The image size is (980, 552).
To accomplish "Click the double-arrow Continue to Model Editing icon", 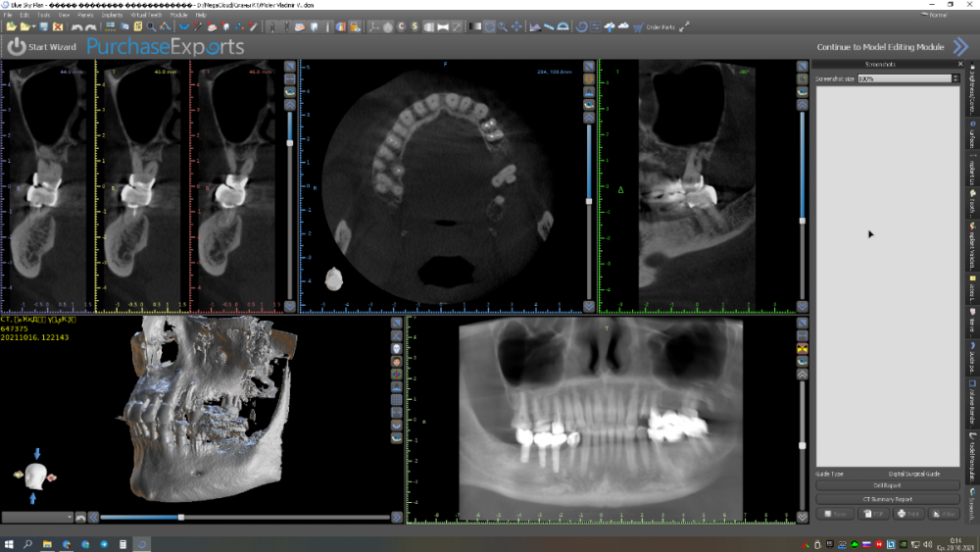I will [x=960, y=46].
